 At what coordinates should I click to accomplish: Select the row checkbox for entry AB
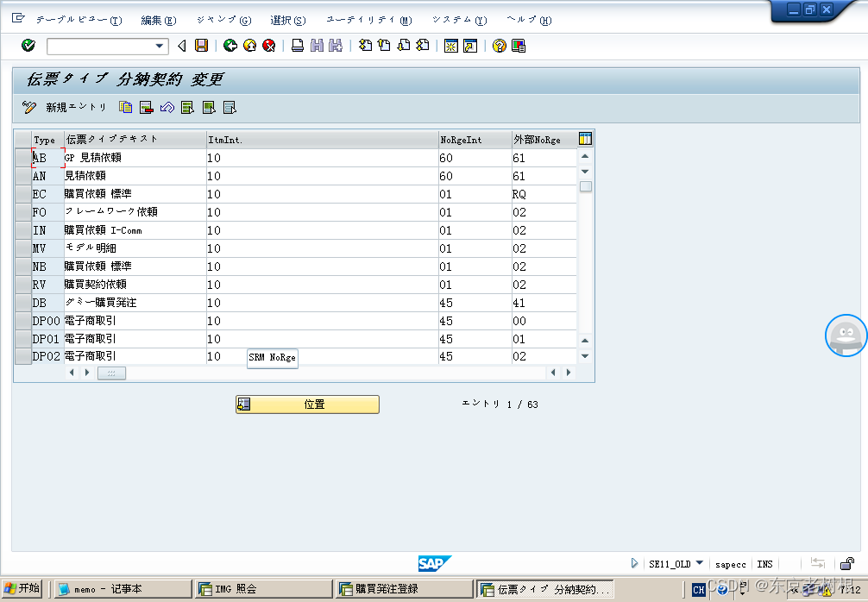[x=23, y=158]
